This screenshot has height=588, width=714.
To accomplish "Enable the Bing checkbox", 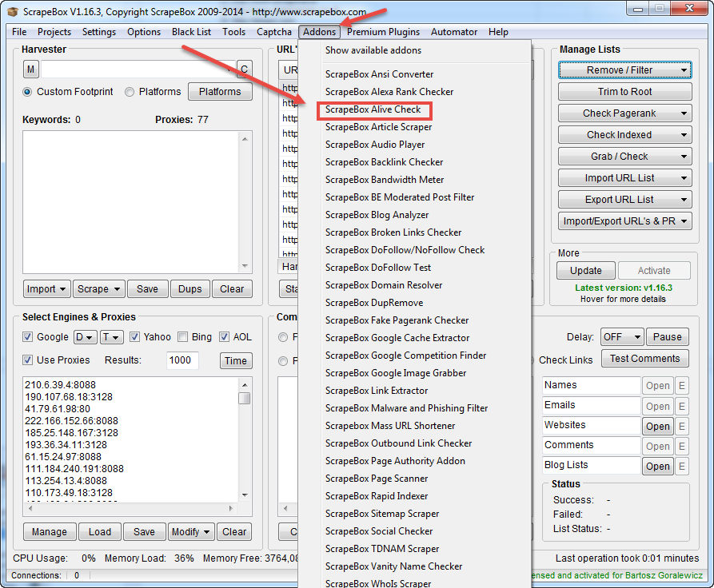I will point(182,337).
